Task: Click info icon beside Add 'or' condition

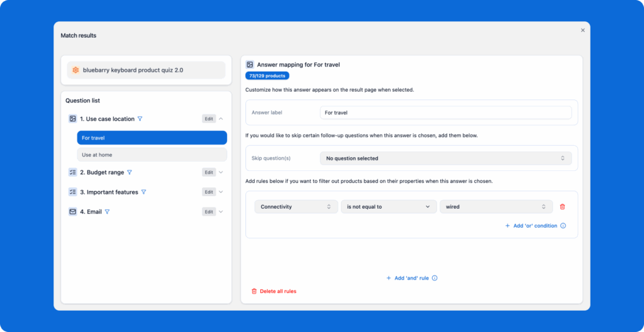Action: 563,226
